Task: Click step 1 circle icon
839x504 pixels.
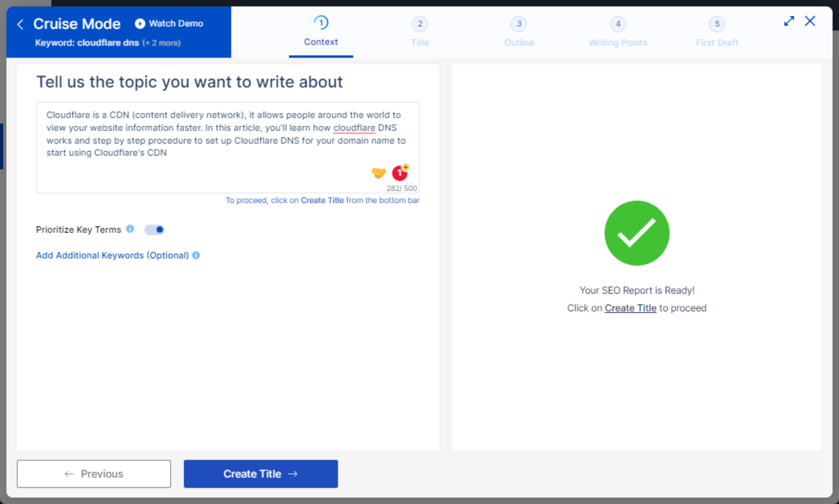Action: point(321,23)
